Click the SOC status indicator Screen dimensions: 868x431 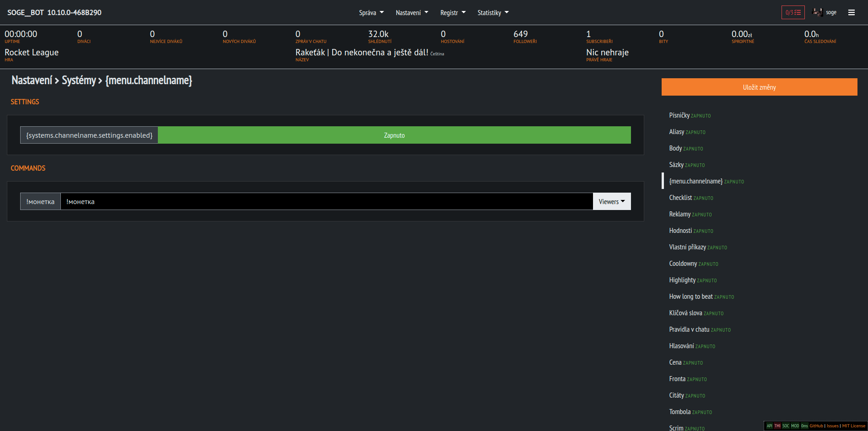[x=786, y=426]
